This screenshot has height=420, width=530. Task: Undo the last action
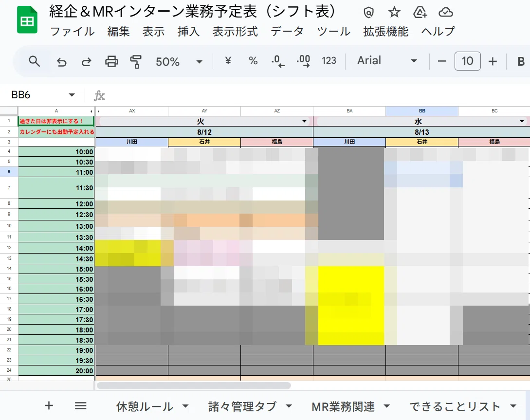[61, 61]
